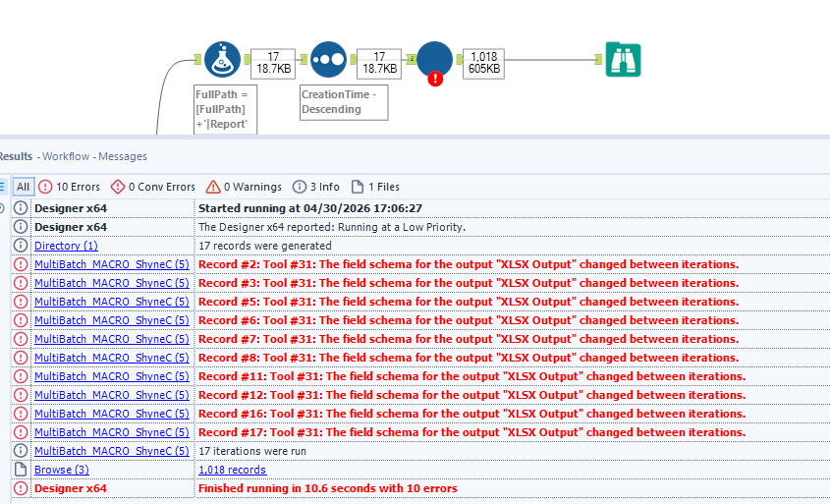Select the Sort tool three-dots icon
The height and width of the screenshot is (504, 830).
pyautogui.click(x=328, y=59)
